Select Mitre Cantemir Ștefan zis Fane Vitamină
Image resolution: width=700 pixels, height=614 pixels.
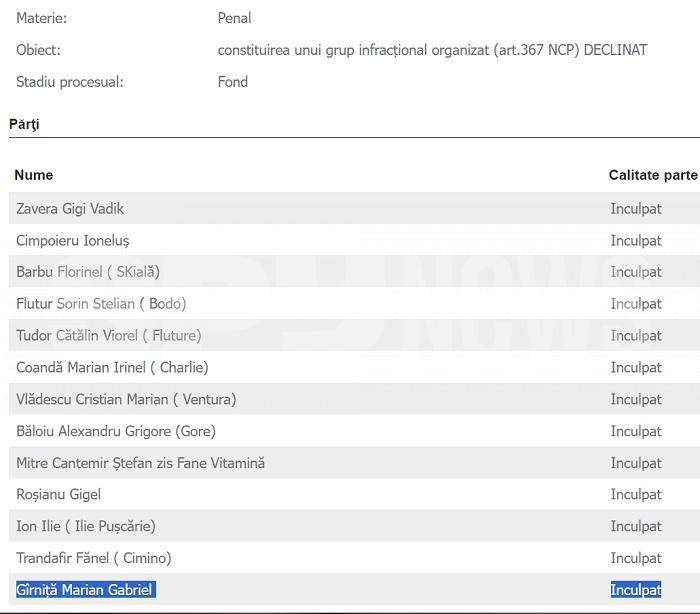140,463
